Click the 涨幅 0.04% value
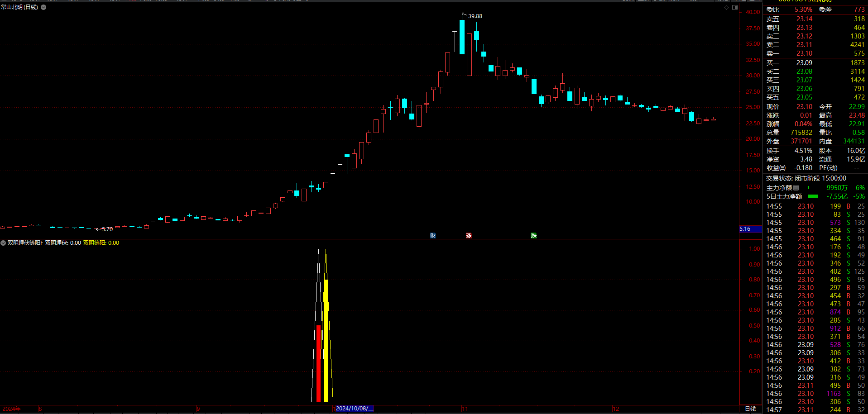Image resolution: width=868 pixels, height=414 pixels. pyautogui.click(x=803, y=124)
